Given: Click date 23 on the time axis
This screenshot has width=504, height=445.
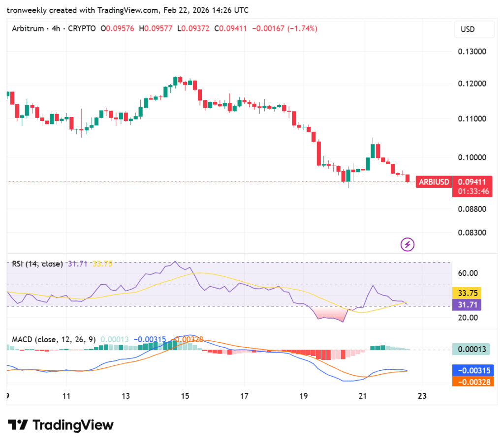Looking at the screenshot, I should (422, 396).
